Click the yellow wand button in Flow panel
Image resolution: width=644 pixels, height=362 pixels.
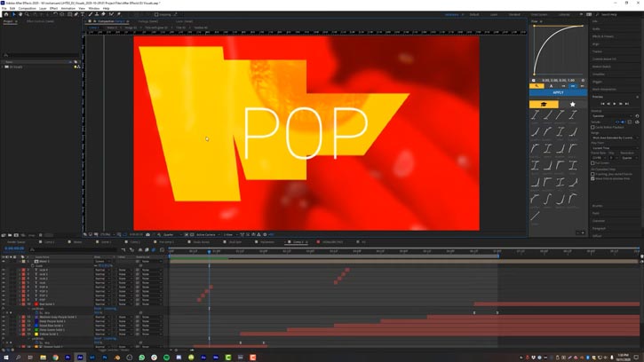coord(537,86)
